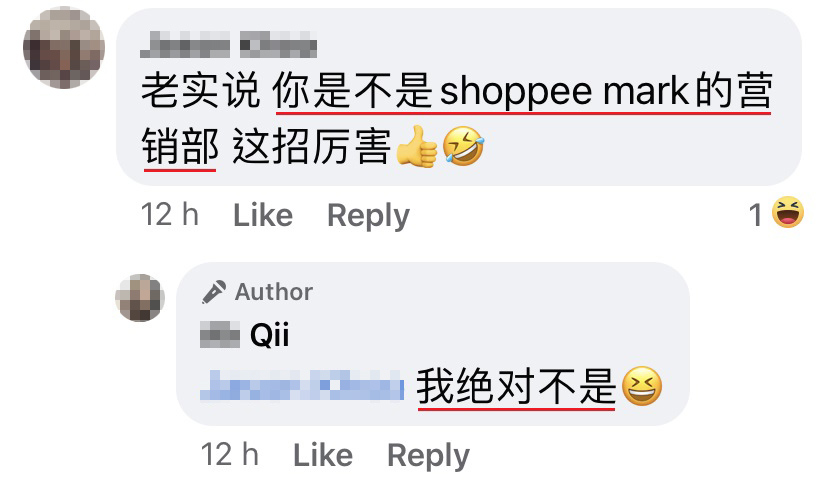Open the reaction count of 1
This screenshot has width=828, height=482.
(756, 215)
